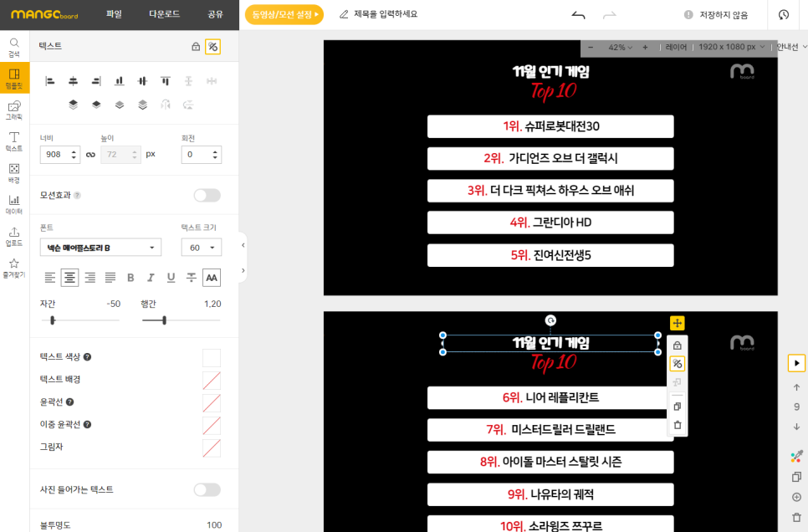The image size is (808, 532).
Task: Move object one layer forward
Action: tap(96, 105)
